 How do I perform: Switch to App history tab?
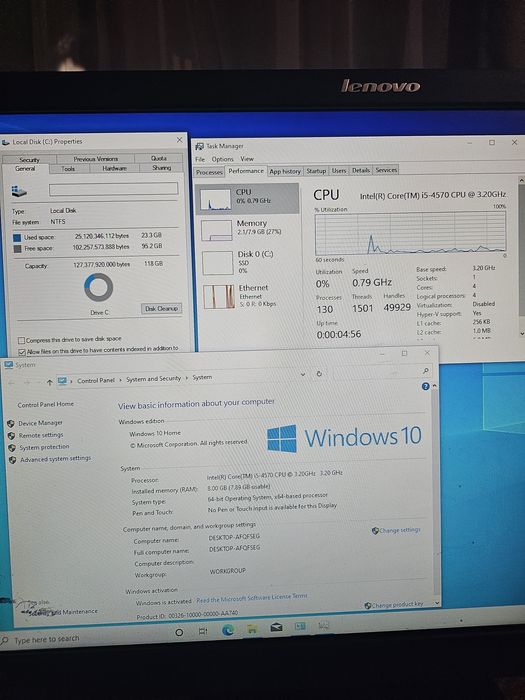pos(285,171)
